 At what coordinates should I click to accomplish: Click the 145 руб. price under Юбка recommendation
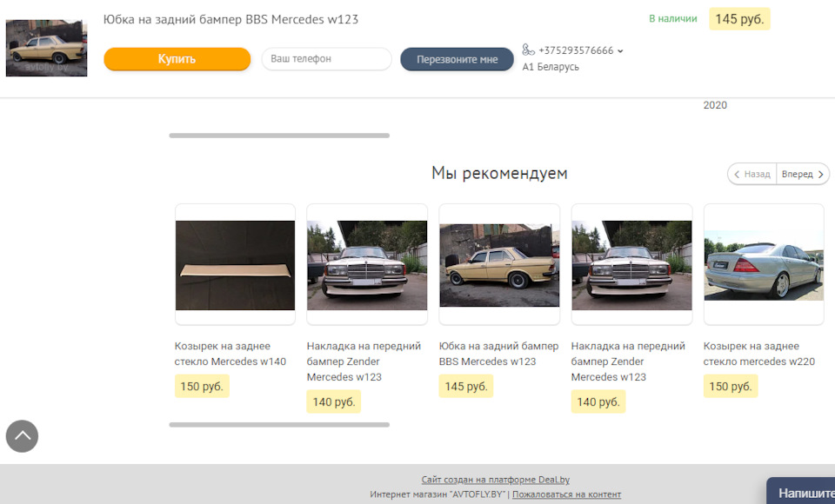[x=466, y=387]
